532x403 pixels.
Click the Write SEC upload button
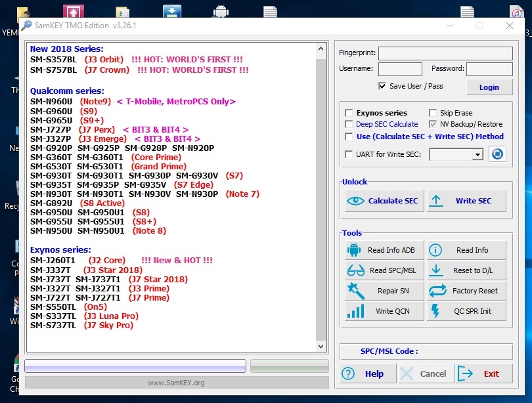click(466, 201)
